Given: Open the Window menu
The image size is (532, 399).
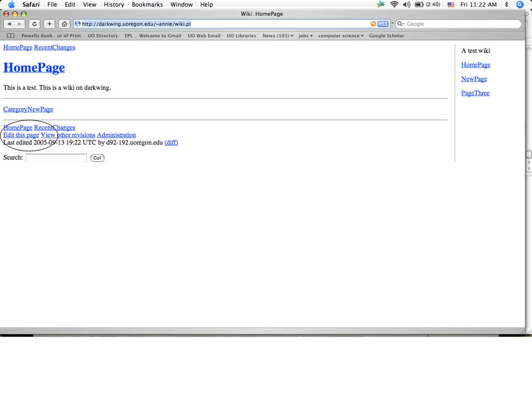Looking at the screenshot, I should pyautogui.click(x=182, y=4).
